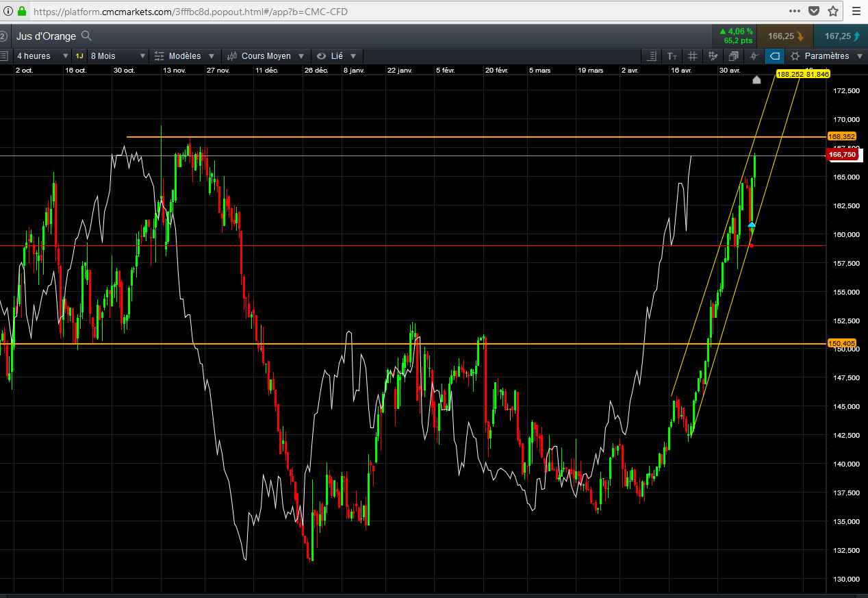Click the 167,25 buy price button

tap(841, 36)
